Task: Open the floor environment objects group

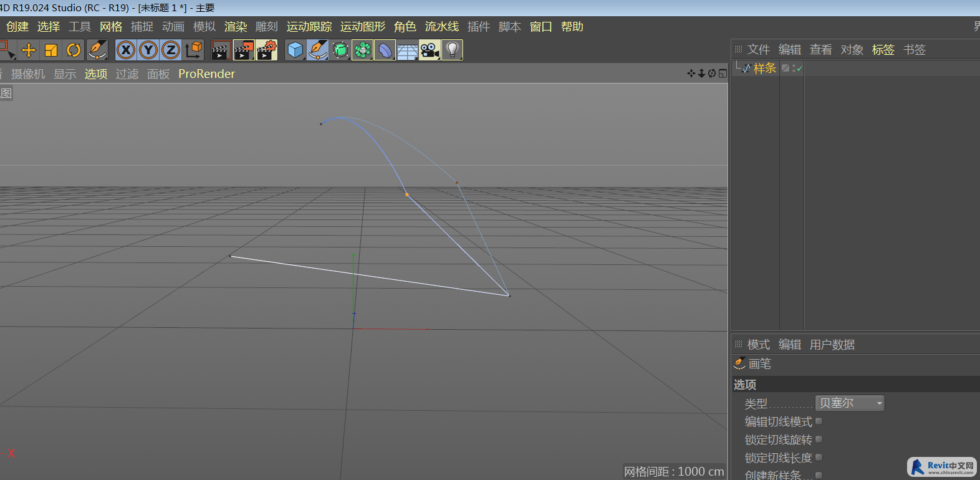Action: (408, 50)
